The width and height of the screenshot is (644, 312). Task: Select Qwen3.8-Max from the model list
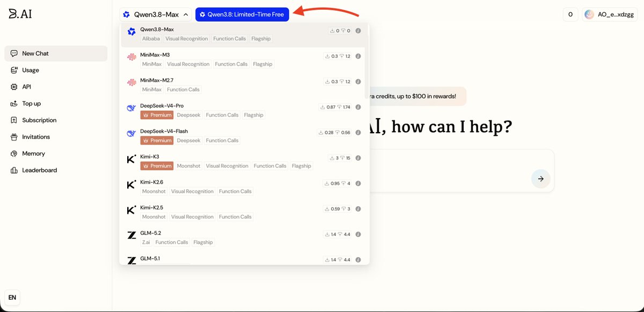point(243,34)
